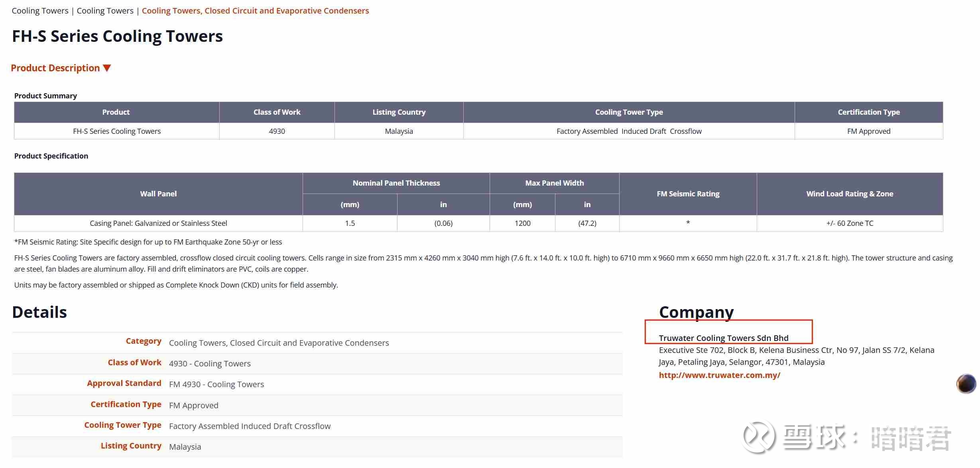Click the Wall Panel header cell

coord(158,194)
